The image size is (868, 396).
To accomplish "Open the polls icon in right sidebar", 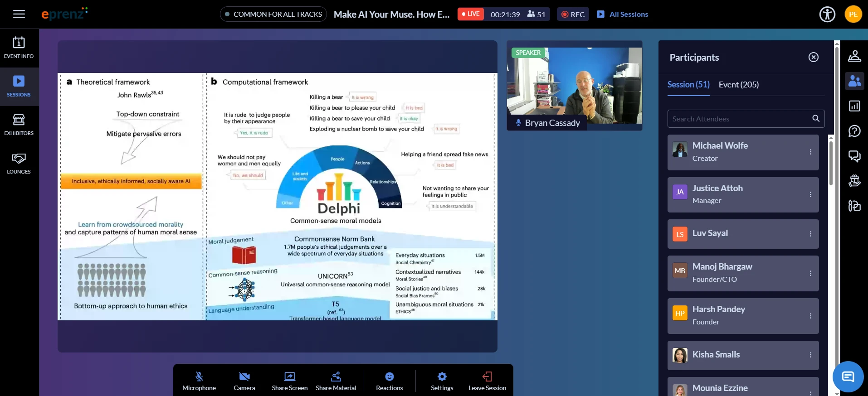I will click(854, 106).
